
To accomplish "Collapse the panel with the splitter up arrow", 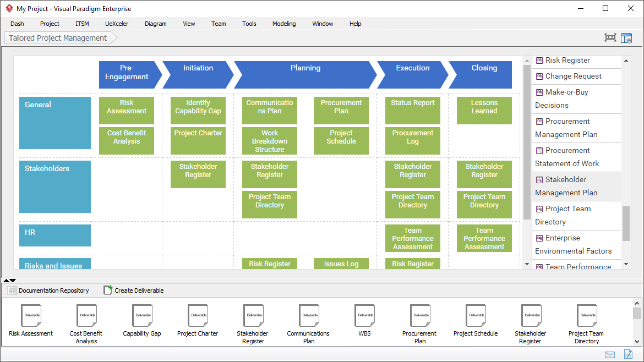I will coord(6,281).
